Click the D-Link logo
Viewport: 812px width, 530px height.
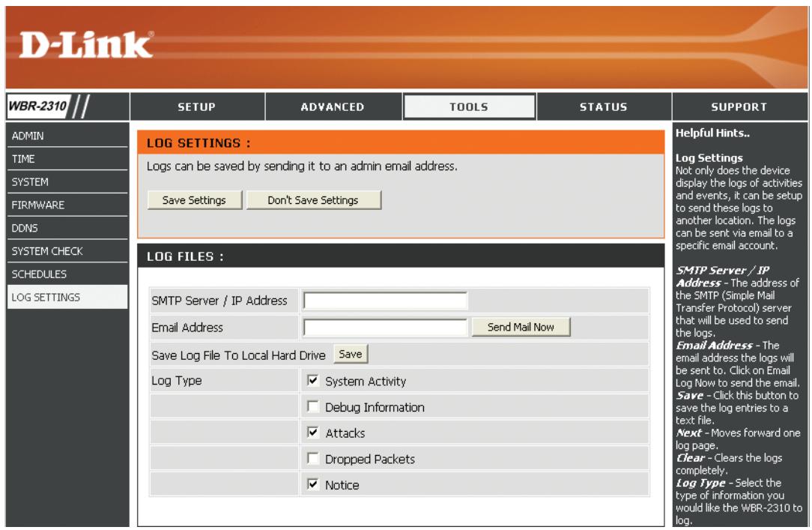pyautogui.click(x=86, y=44)
